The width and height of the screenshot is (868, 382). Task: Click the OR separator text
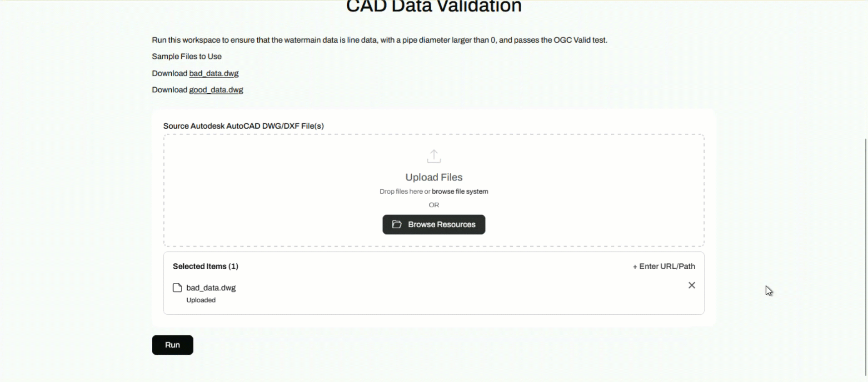coord(434,205)
